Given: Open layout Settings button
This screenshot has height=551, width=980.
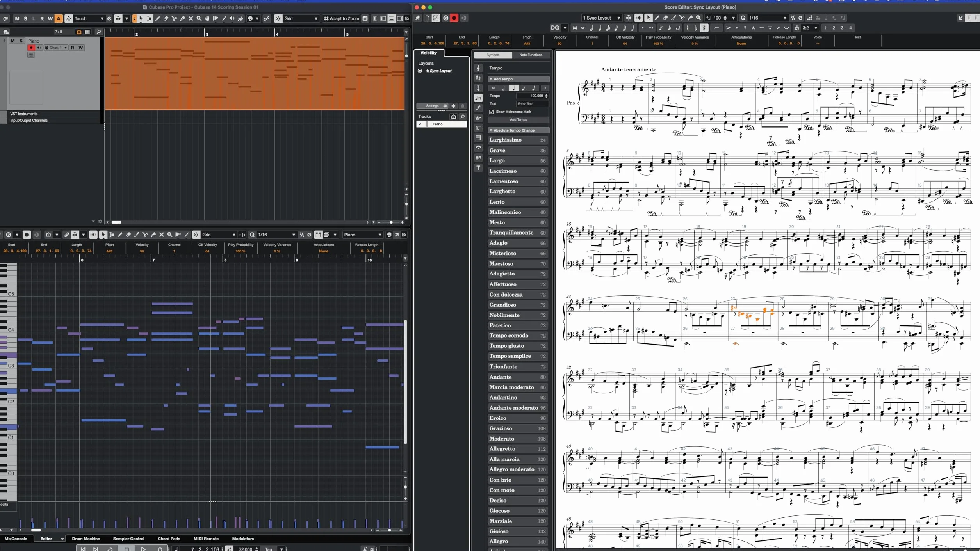Looking at the screenshot, I should tap(432, 106).
